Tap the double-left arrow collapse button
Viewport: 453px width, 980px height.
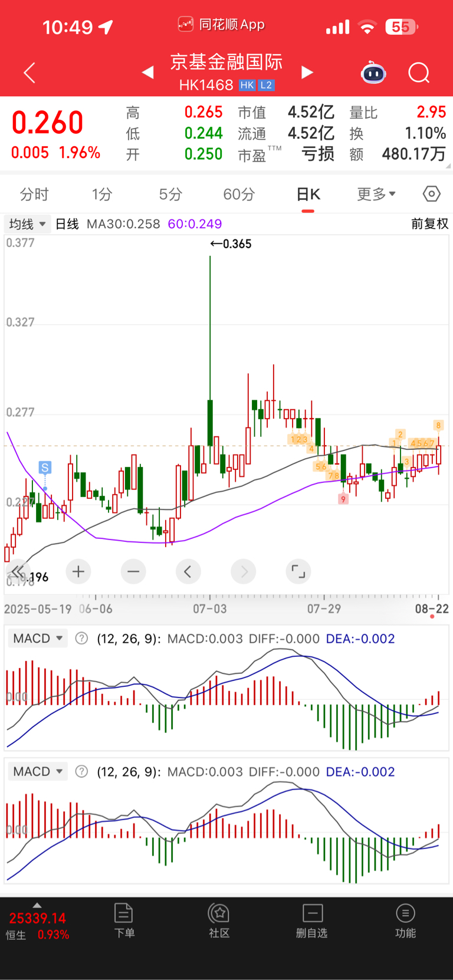pos(18,571)
